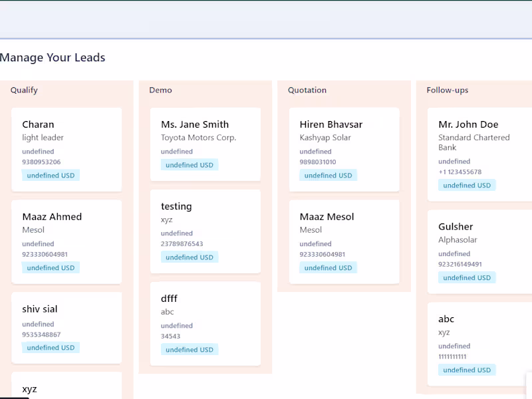
Task: Click the Gulsher lead card
Action: (x=482, y=251)
